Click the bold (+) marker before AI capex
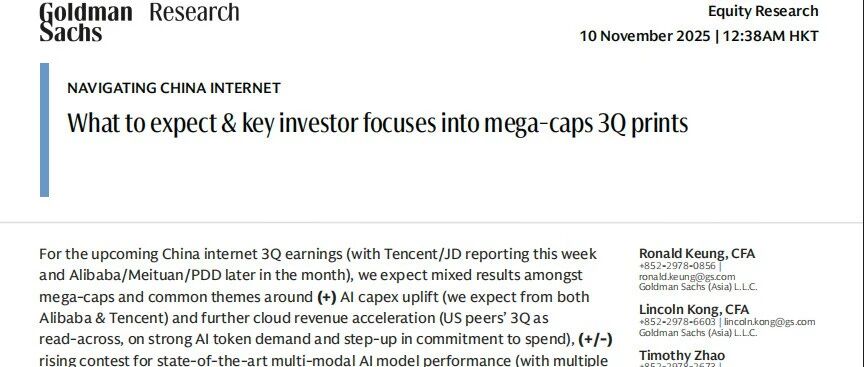The width and height of the screenshot is (864, 367). tap(327, 297)
